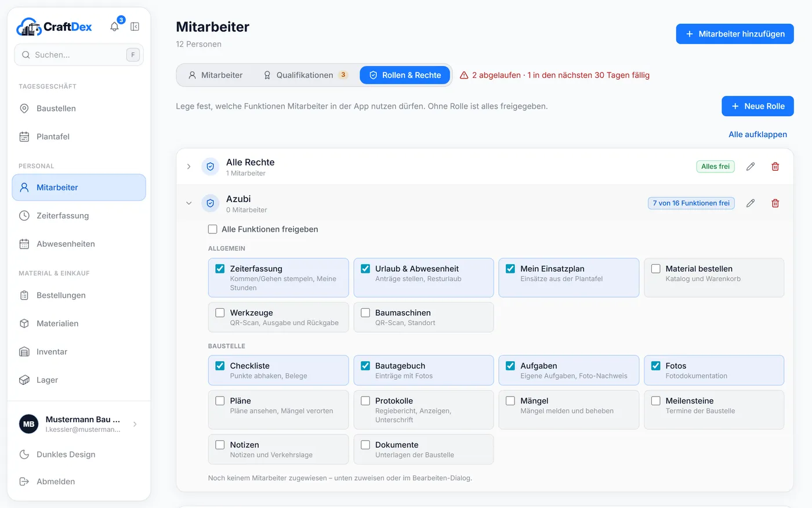
Task: Select Mitarbeiter in the sidebar
Action: pyautogui.click(x=79, y=188)
